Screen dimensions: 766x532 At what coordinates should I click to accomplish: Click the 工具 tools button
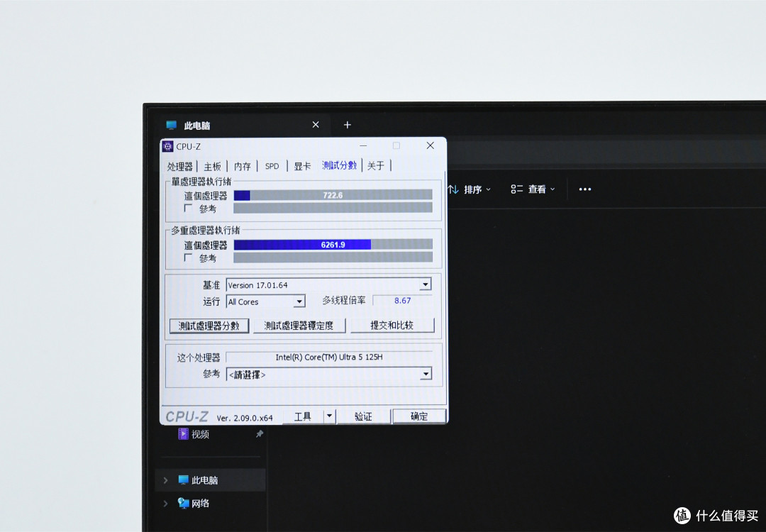[x=303, y=416]
